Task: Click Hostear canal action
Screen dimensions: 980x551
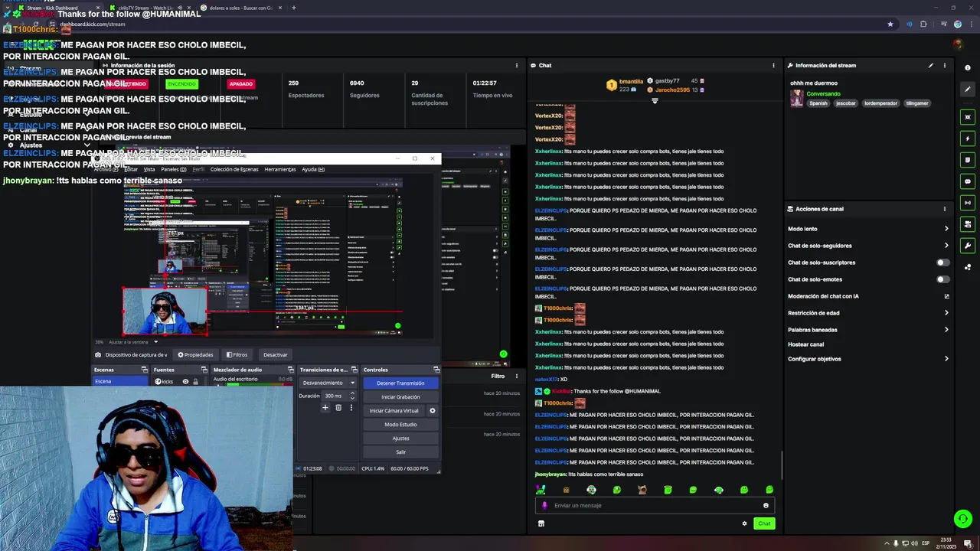Action: coord(806,345)
